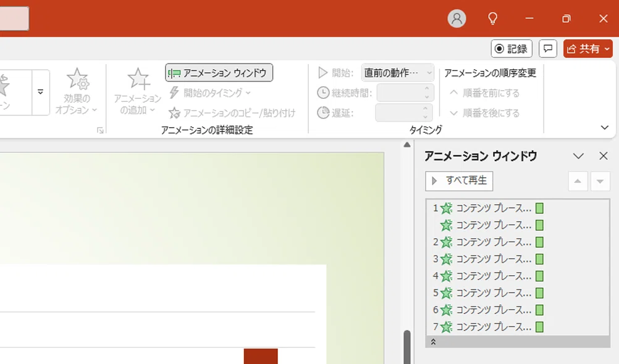Select animation item numbered 1

coord(518,209)
